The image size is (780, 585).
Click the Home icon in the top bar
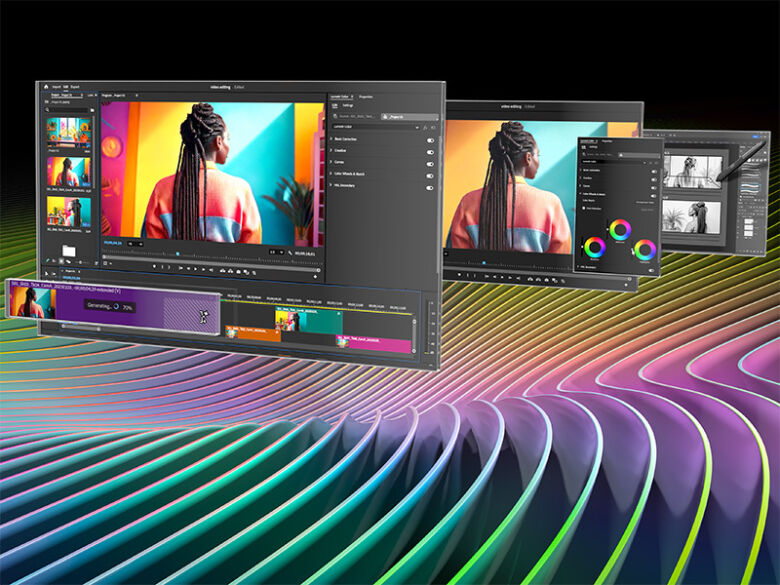pyautogui.click(x=46, y=88)
